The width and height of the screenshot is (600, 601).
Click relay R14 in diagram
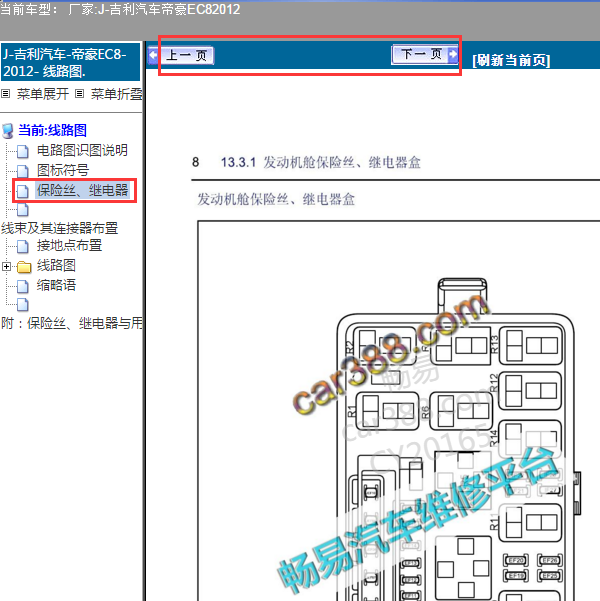[x=531, y=437]
